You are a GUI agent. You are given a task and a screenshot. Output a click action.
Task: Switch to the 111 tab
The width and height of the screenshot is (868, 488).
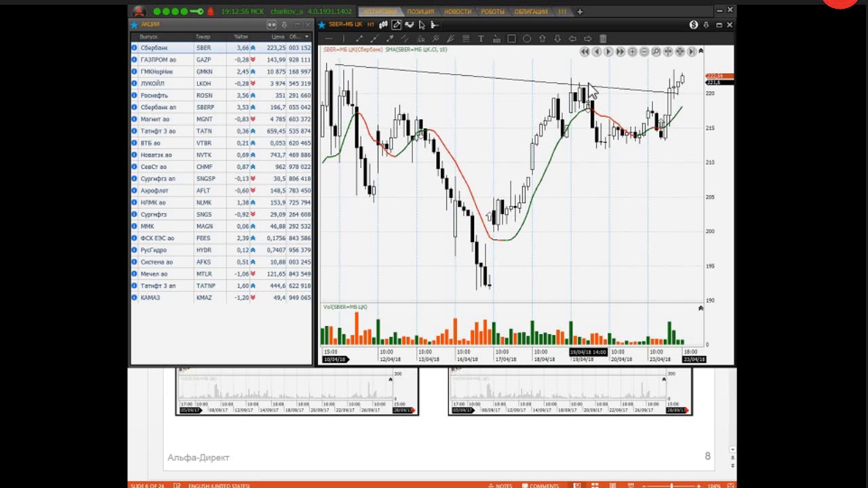pos(562,12)
